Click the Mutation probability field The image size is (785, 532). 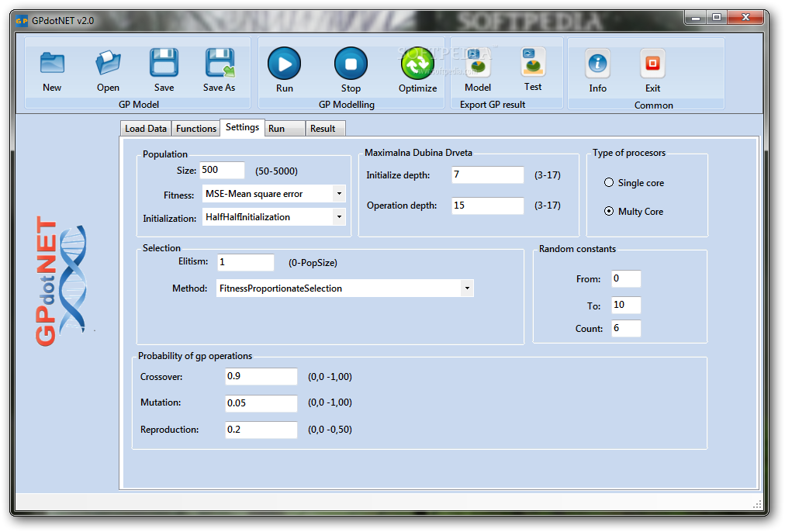pos(261,403)
